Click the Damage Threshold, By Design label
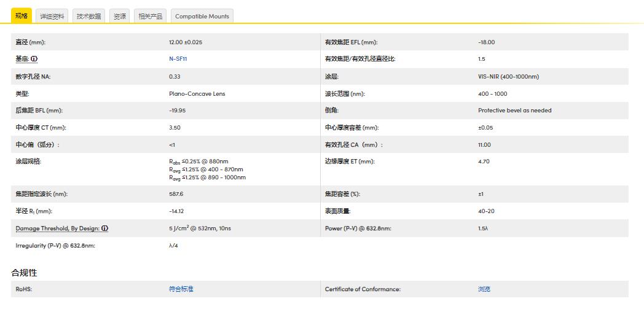This screenshot has width=644, height=312. pyautogui.click(x=57, y=228)
